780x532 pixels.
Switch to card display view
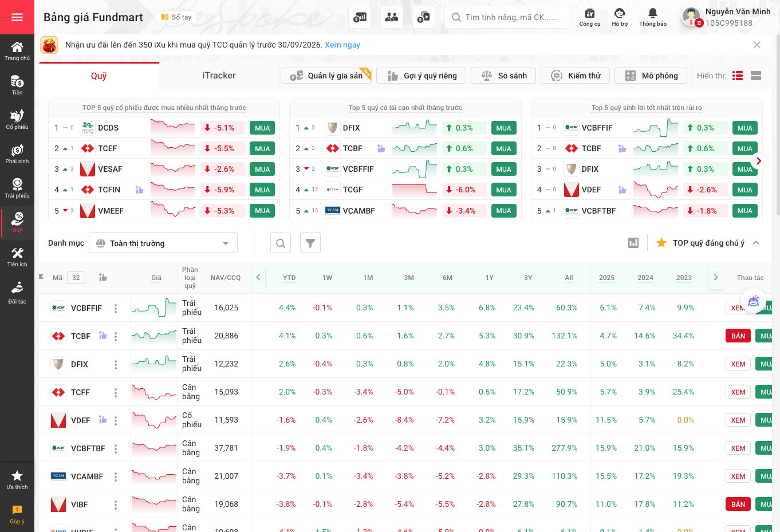click(756, 76)
